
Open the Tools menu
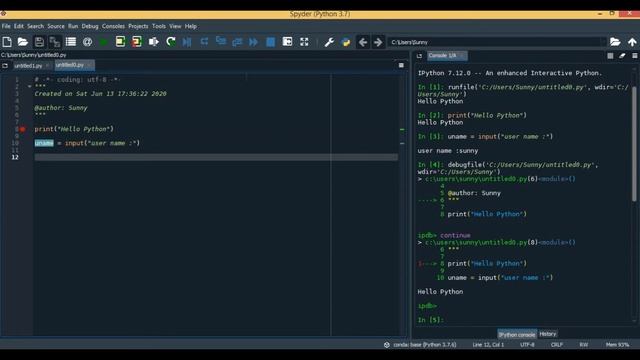[159, 26]
